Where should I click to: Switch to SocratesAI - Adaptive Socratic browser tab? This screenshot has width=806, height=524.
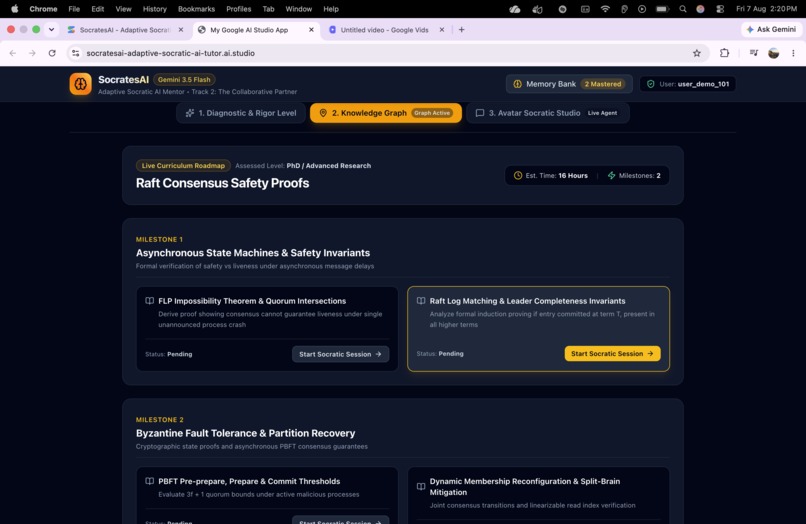tap(125, 30)
